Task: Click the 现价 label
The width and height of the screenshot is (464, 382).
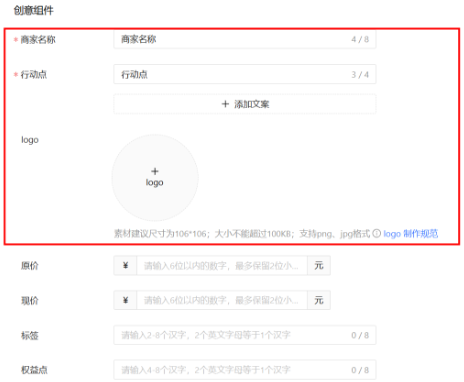Action: pyautogui.click(x=30, y=300)
